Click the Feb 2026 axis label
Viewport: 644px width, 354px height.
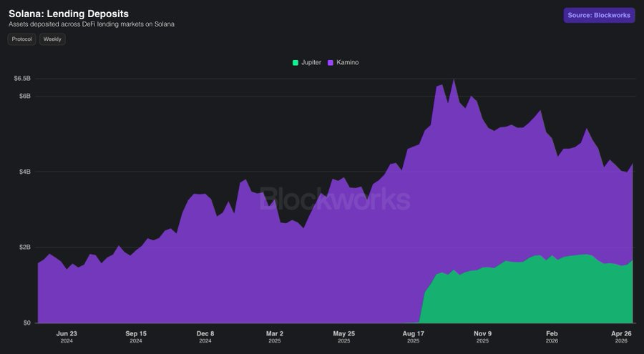[x=552, y=337]
